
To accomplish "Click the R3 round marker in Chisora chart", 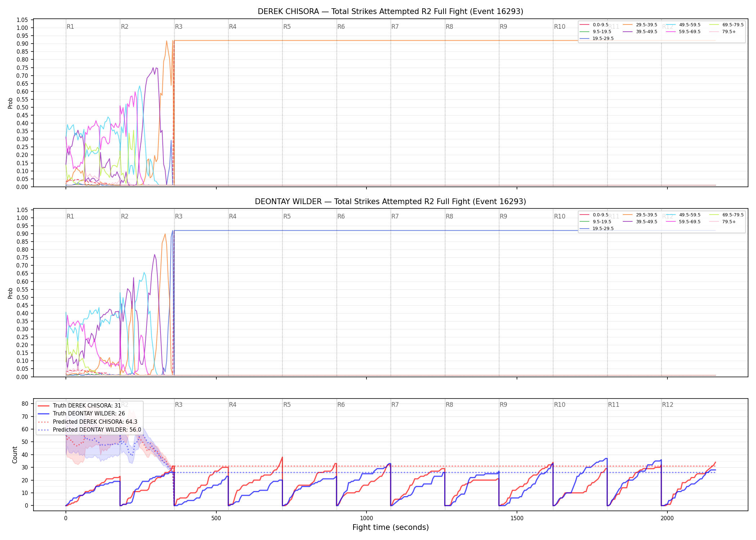I will click(179, 27).
